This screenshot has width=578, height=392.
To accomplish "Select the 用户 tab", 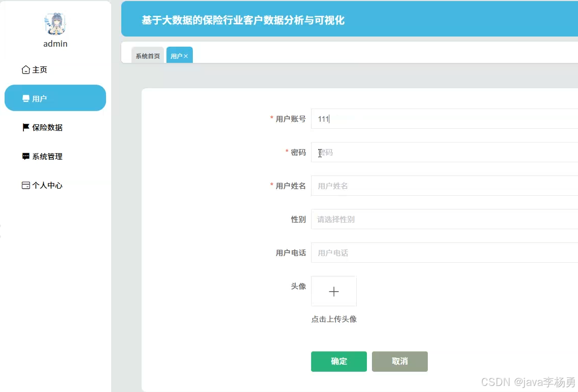I will pyautogui.click(x=176, y=55).
